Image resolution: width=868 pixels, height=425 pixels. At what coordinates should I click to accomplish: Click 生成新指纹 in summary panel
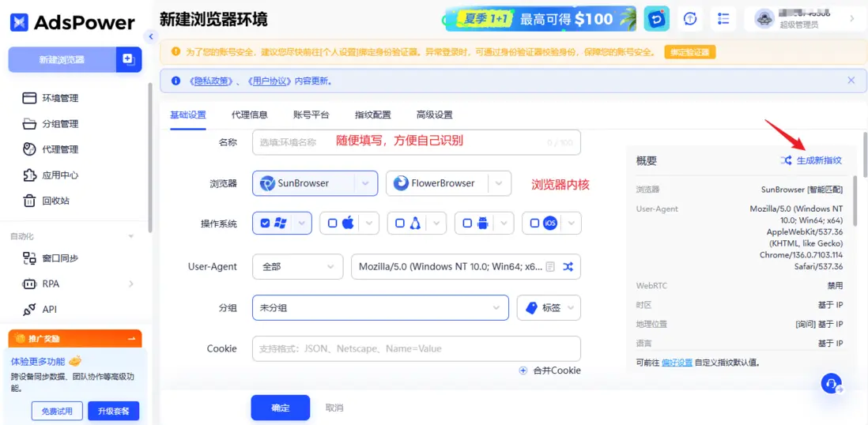click(812, 160)
